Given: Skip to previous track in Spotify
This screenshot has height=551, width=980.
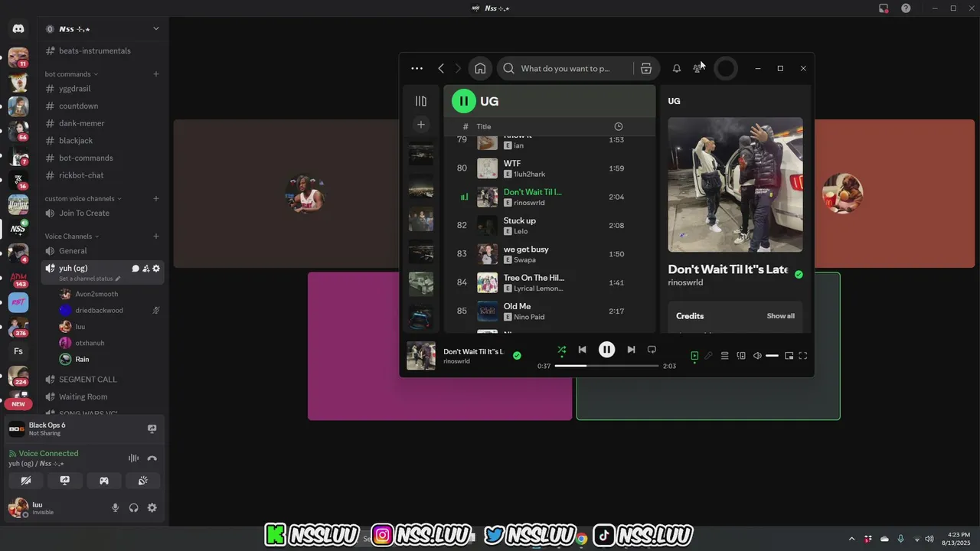Looking at the screenshot, I should point(582,350).
